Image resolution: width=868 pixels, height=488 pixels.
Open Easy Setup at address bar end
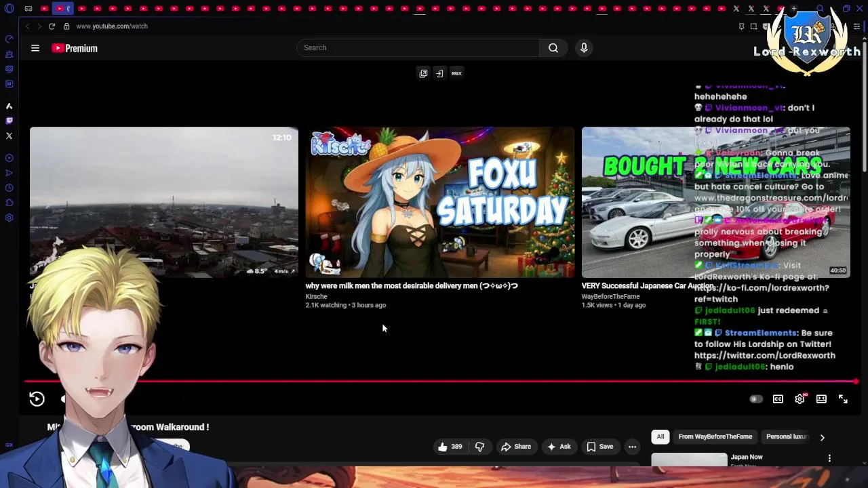point(856,26)
